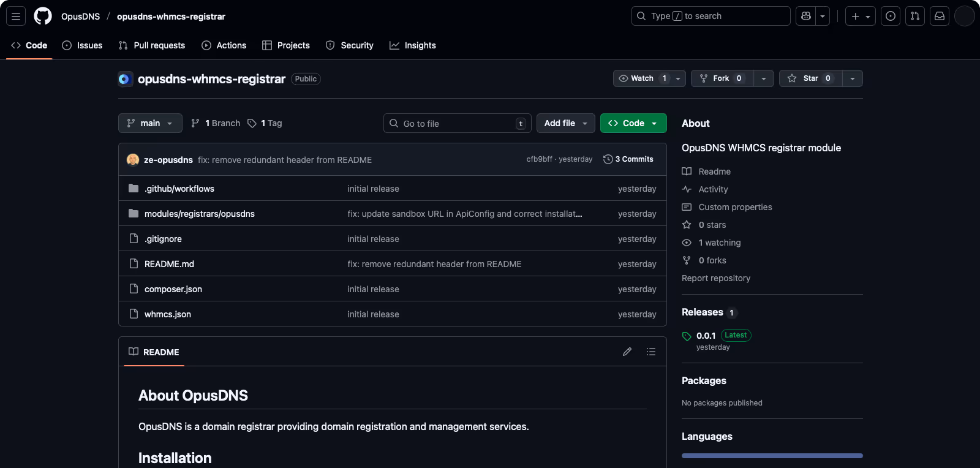This screenshot has height=468, width=980.
Task: Click the repository avatar icon beside the title
Action: pyautogui.click(x=125, y=79)
